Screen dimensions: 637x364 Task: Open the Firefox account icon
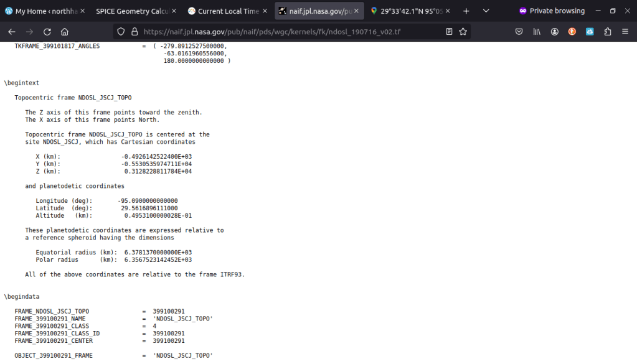coord(554,32)
